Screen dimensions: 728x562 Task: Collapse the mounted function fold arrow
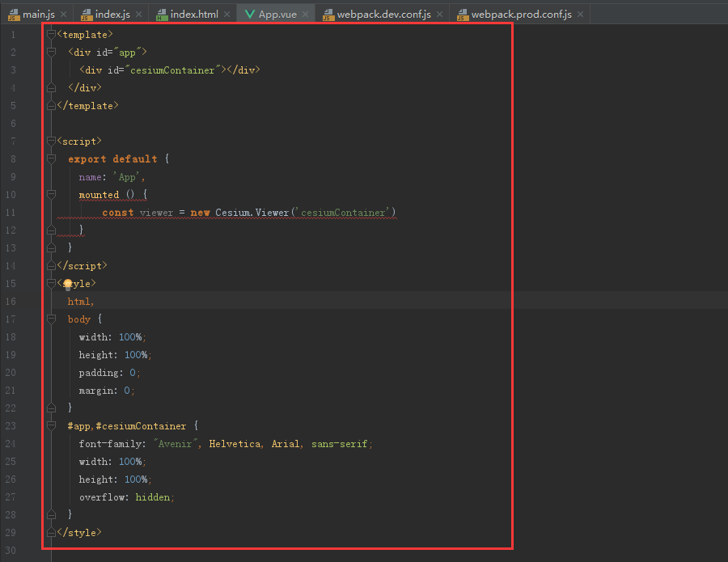[x=51, y=194]
